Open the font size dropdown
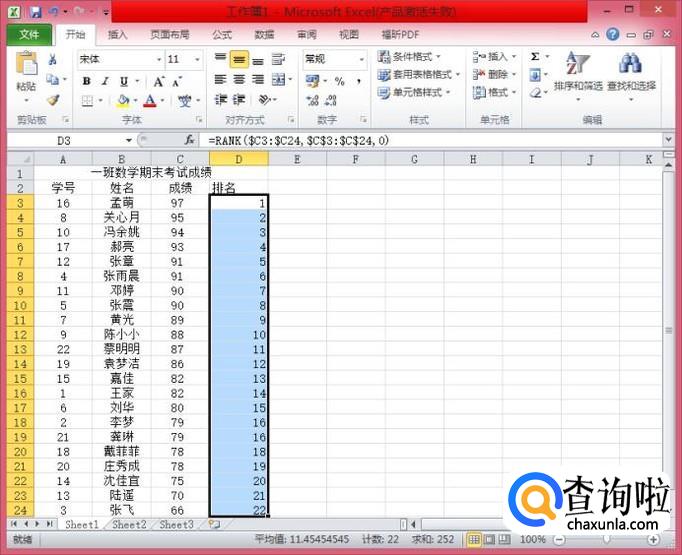Viewport: 682px width, 555px height. (197, 60)
